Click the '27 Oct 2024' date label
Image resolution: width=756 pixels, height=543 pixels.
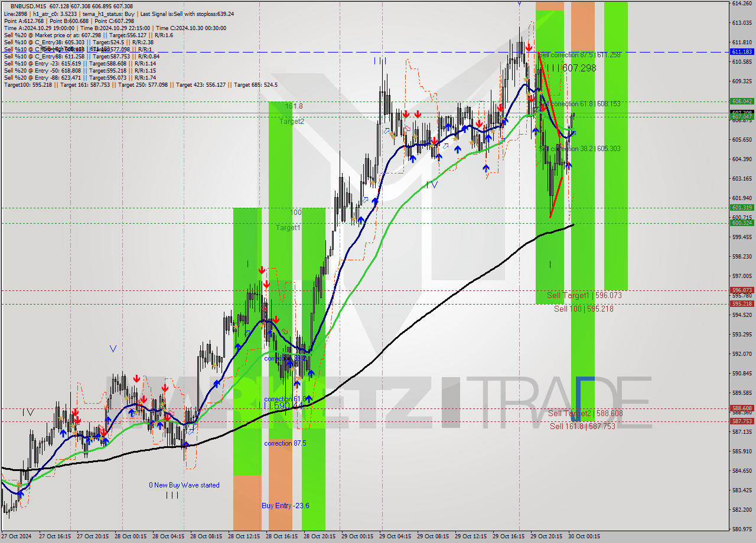click(x=17, y=537)
